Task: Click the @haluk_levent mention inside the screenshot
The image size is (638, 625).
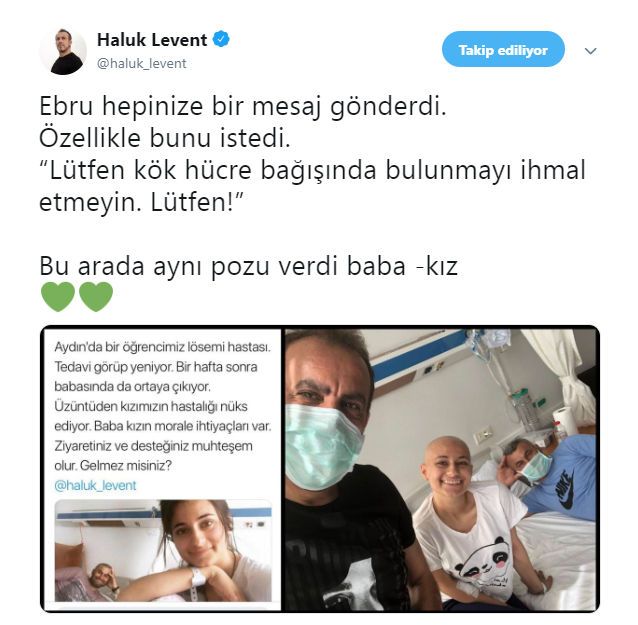Action: [95, 485]
